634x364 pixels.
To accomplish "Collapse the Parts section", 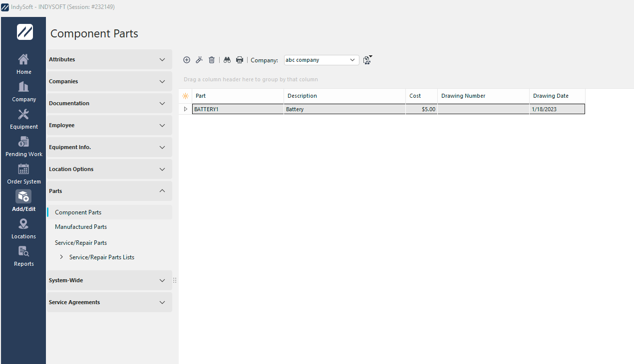I will (109, 191).
